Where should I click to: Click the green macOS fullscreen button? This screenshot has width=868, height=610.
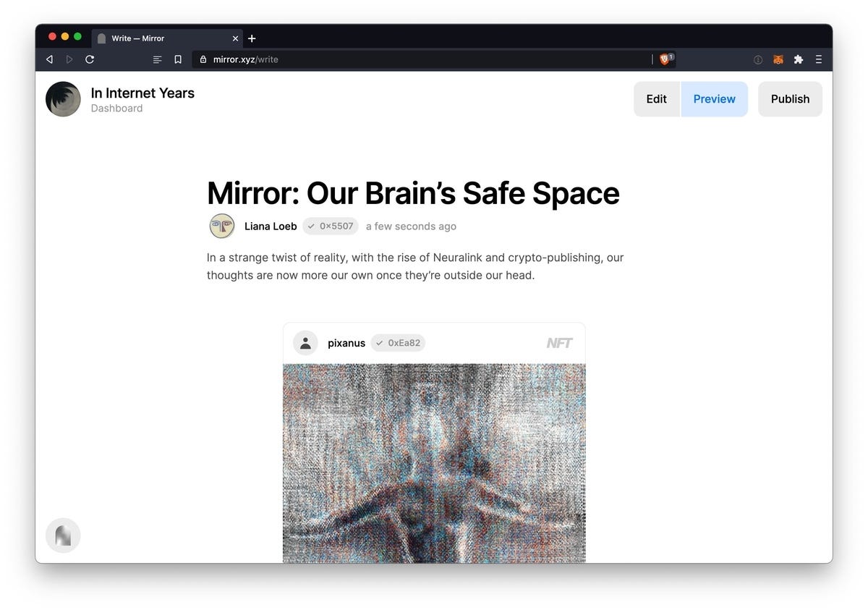pos(77,36)
